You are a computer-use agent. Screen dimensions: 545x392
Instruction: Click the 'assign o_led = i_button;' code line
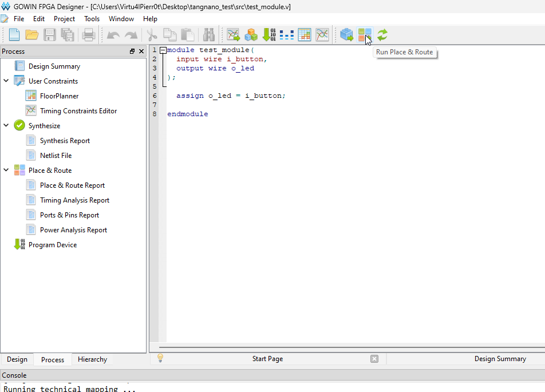pyautogui.click(x=231, y=96)
